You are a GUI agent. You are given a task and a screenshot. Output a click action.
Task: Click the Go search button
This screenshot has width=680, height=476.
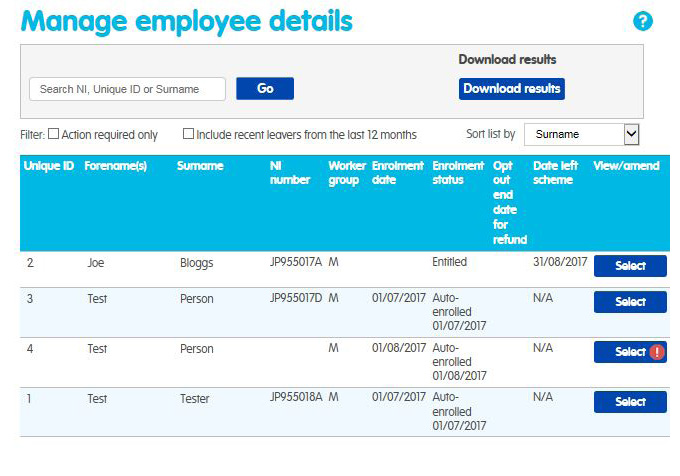[265, 89]
